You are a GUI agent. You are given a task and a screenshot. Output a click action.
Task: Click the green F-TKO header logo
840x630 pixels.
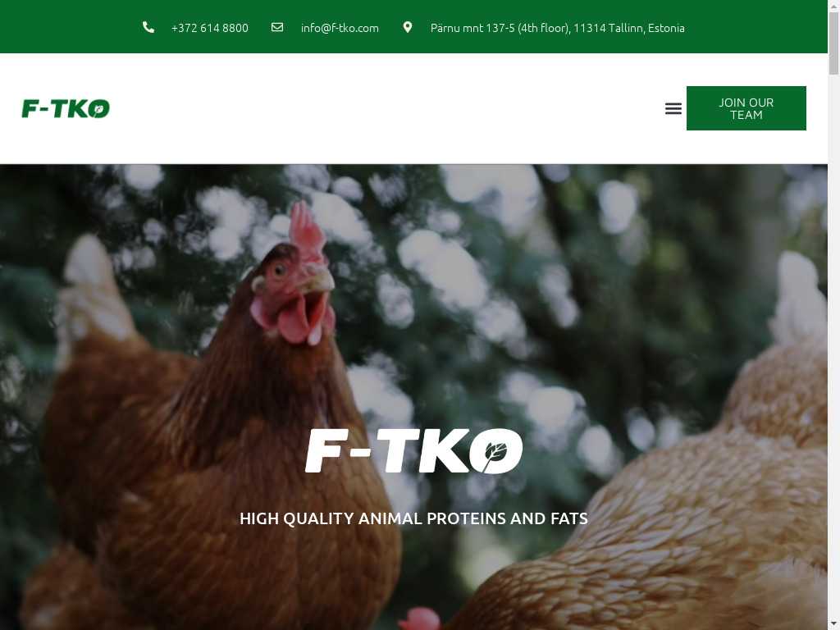(66, 109)
